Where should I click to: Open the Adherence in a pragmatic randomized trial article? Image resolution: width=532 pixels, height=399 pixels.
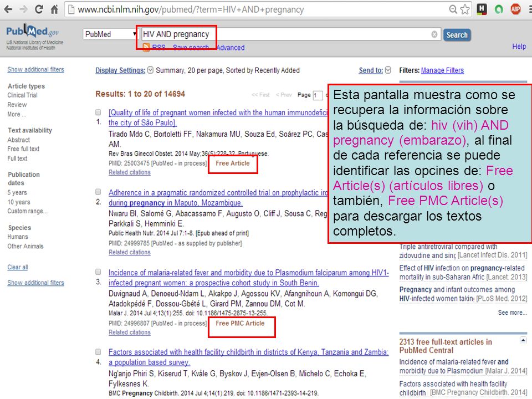(218, 197)
